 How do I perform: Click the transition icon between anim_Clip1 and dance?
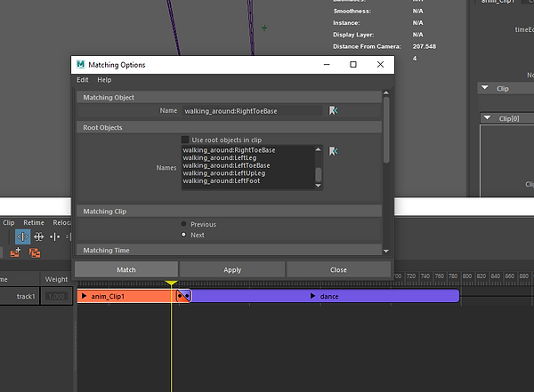tap(183, 296)
